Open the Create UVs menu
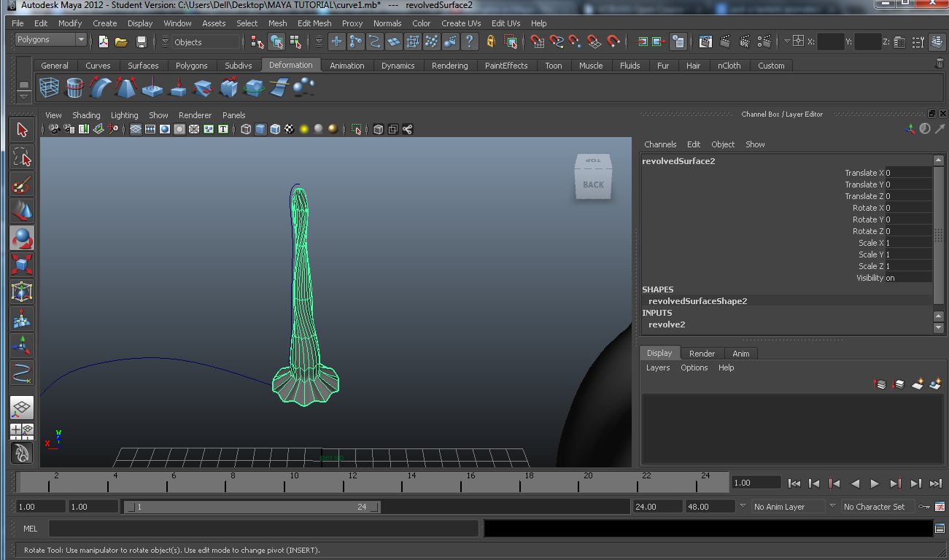Screen dimensions: 949x560 pyautogui.click(x=461, y=23)
